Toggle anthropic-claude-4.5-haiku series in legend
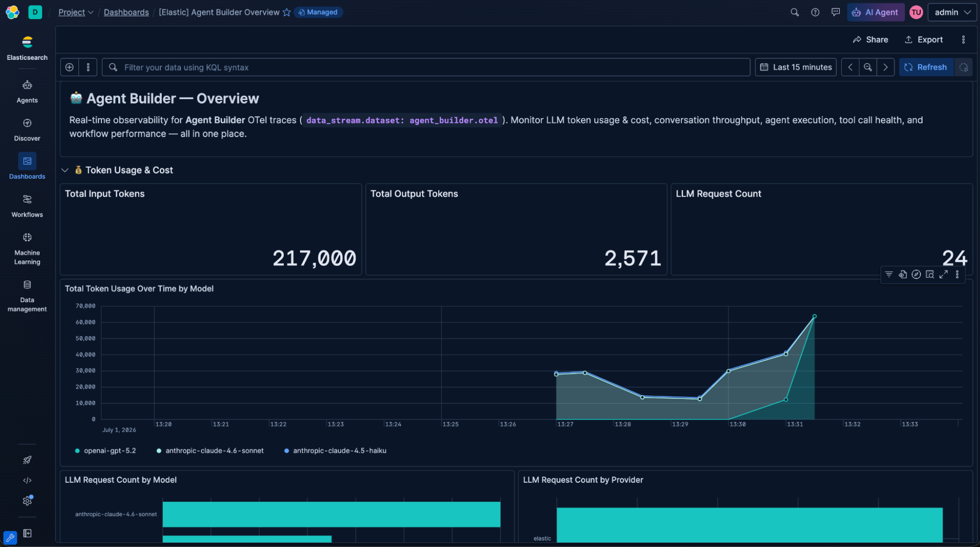 click(x=335, y=450)
